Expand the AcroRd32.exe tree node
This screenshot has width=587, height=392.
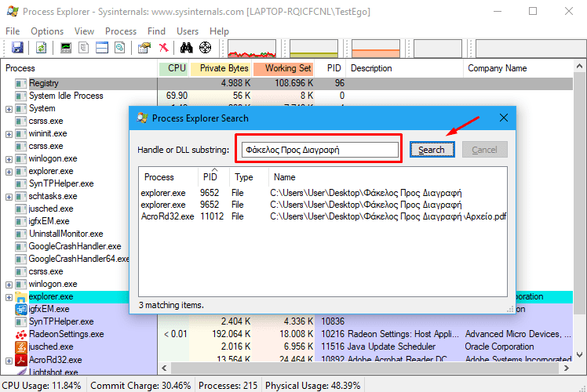pos(9,361)
